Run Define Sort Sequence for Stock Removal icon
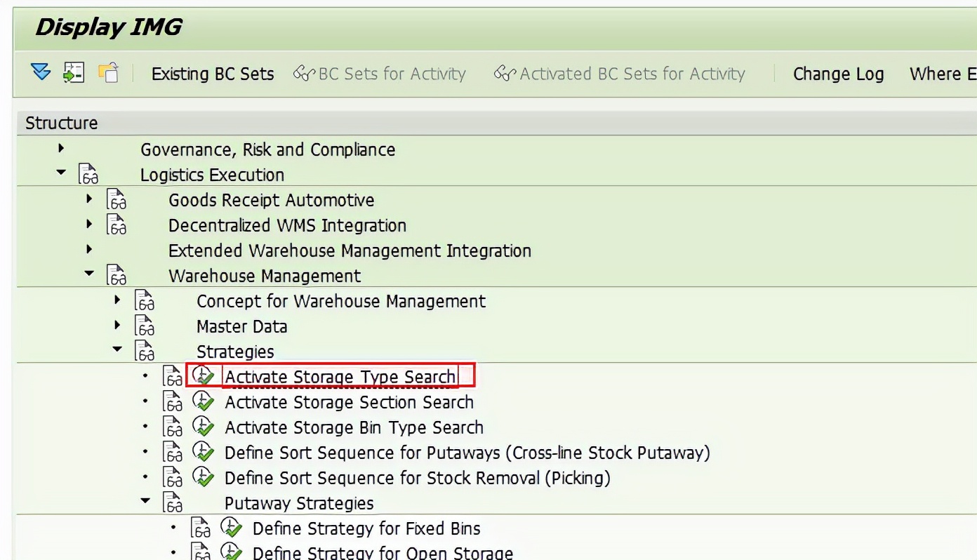The height and width of the screenshot is (560, 977). 203,478
